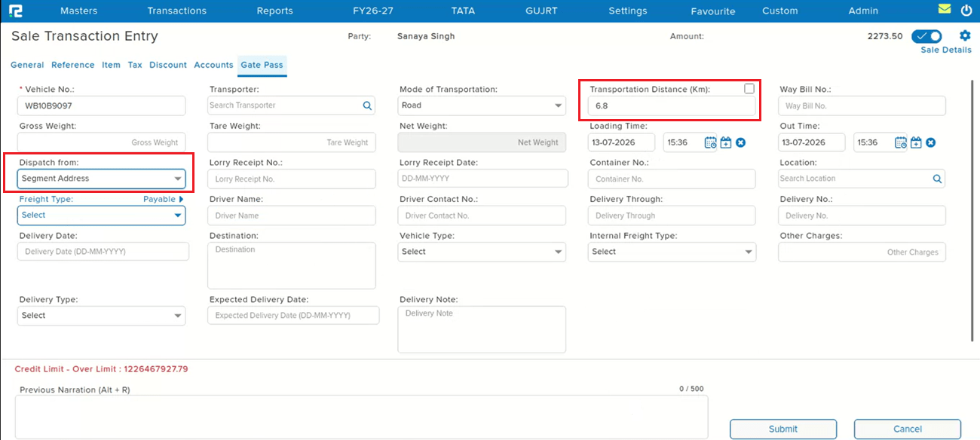The height and width of the screenshot is (440, 980).
Task: Click the Transportation Distance field with 6.8
Action: (672, 106)
